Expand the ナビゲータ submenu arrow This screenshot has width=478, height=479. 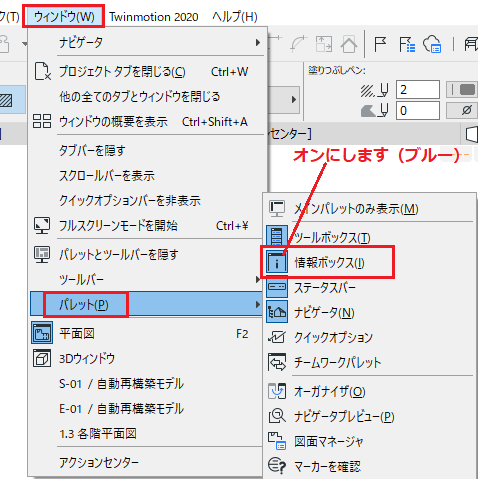(257, 43)
